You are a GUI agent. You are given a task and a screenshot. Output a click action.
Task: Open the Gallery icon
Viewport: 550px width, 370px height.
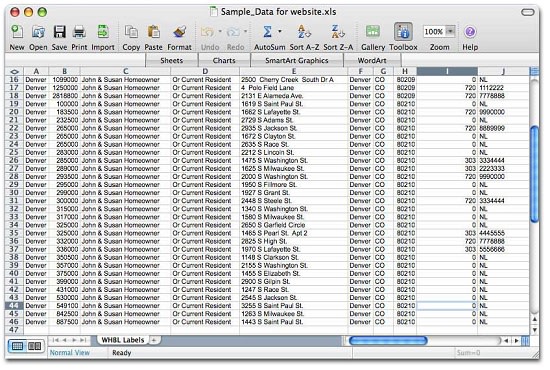[x=373, y=32]
